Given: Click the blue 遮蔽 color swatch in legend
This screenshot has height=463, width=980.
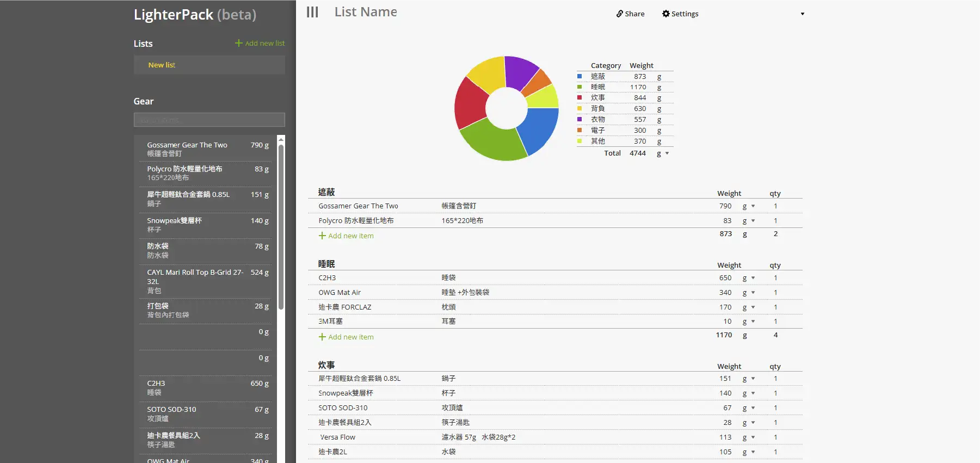Looking at the screenshot, I should tap(580, 76).
